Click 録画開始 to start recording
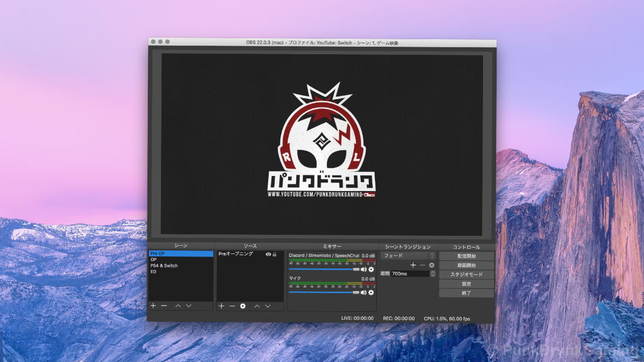Screen dimensions: 644x362 click(x=466, y=265)
